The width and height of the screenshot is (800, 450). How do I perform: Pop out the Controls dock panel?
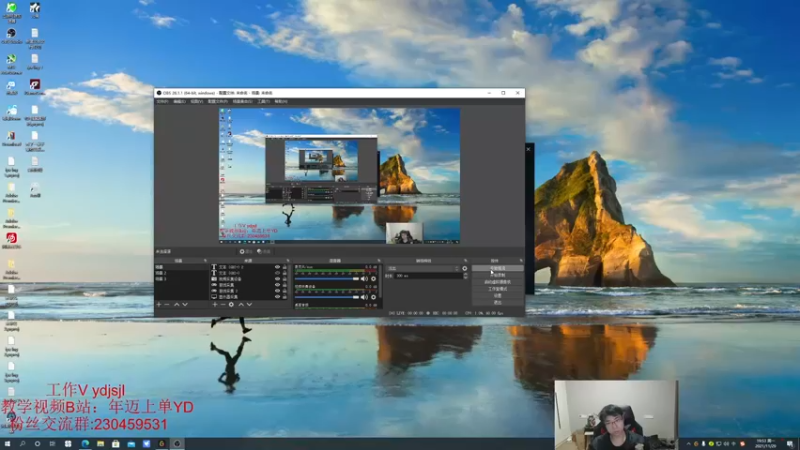pyautogui.click(x=521, y=260)
